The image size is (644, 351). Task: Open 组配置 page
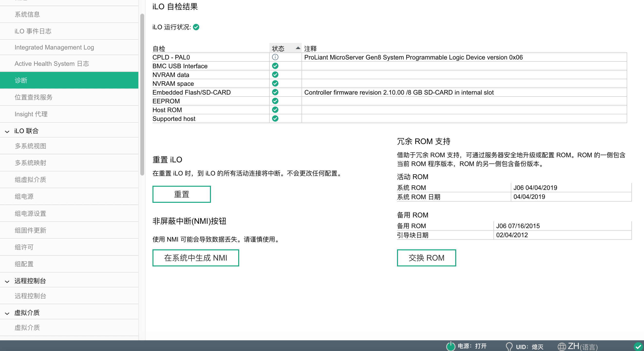pos(69,264)
